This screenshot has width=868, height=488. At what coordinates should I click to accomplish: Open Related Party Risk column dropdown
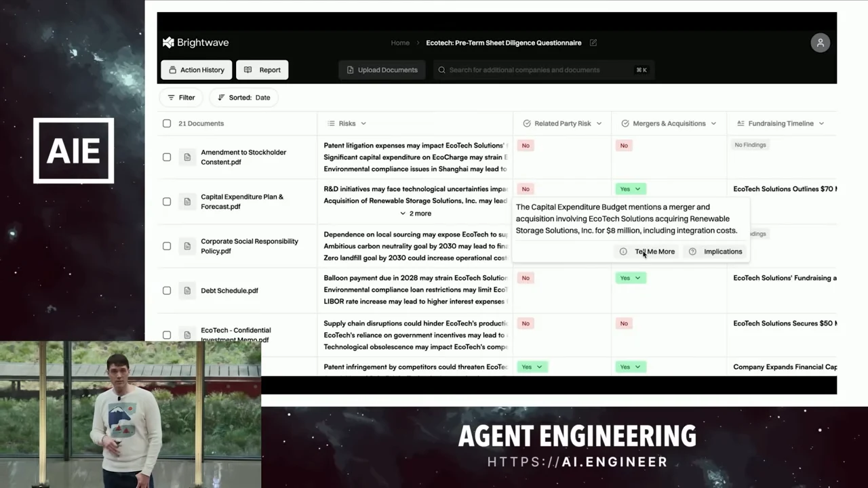(x=599, y=123)
